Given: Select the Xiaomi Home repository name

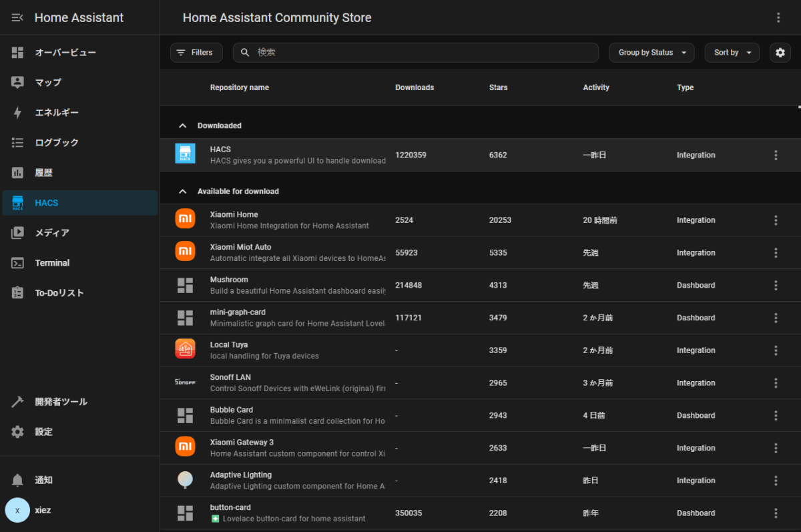Looking at the screenshot, I should coord(234,215).
